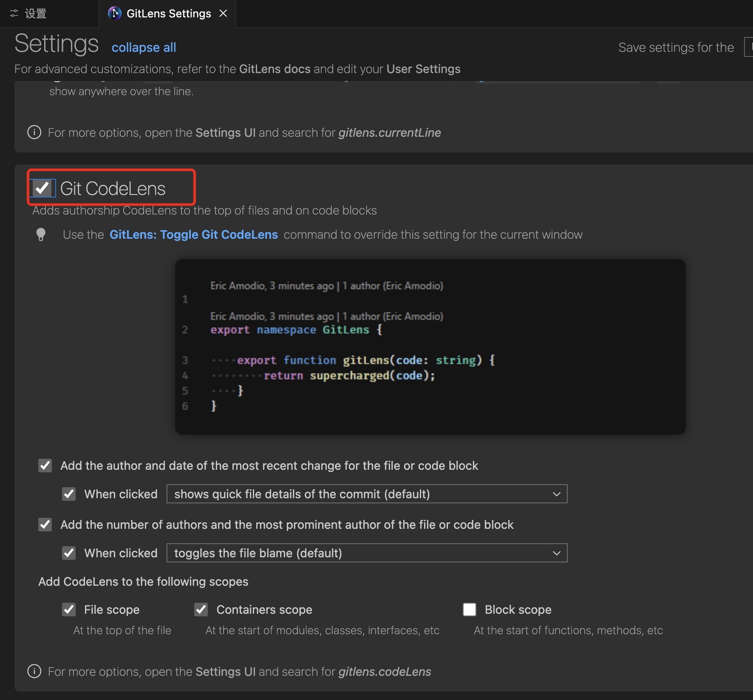Click 'Add CodeLens to the following scopes' text

(143, 581)
